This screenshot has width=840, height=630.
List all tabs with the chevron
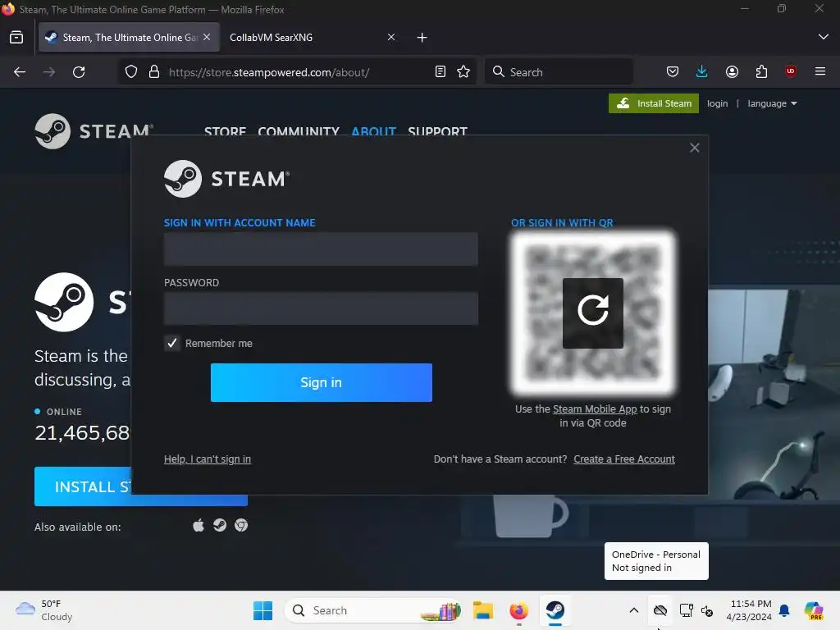point(824,37)
